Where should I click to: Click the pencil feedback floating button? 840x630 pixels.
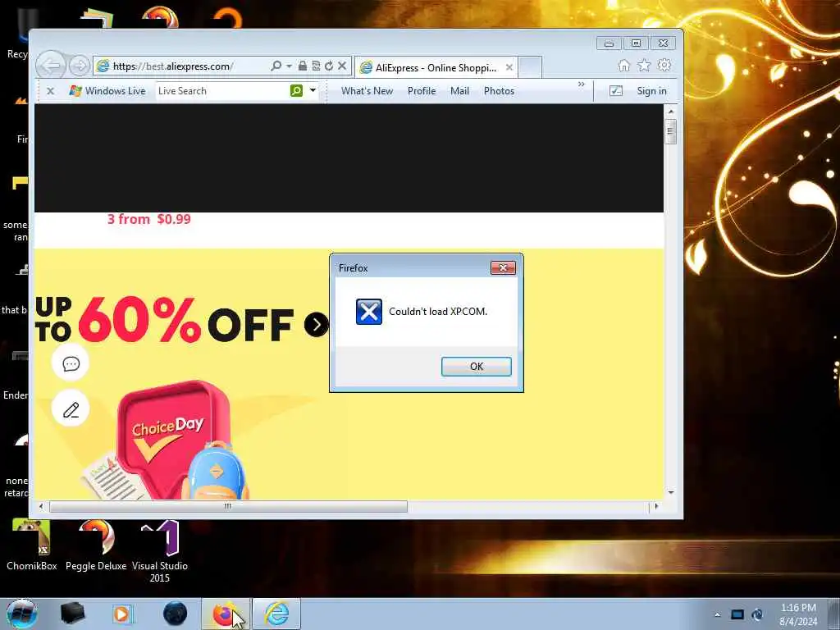coord(71,409)
